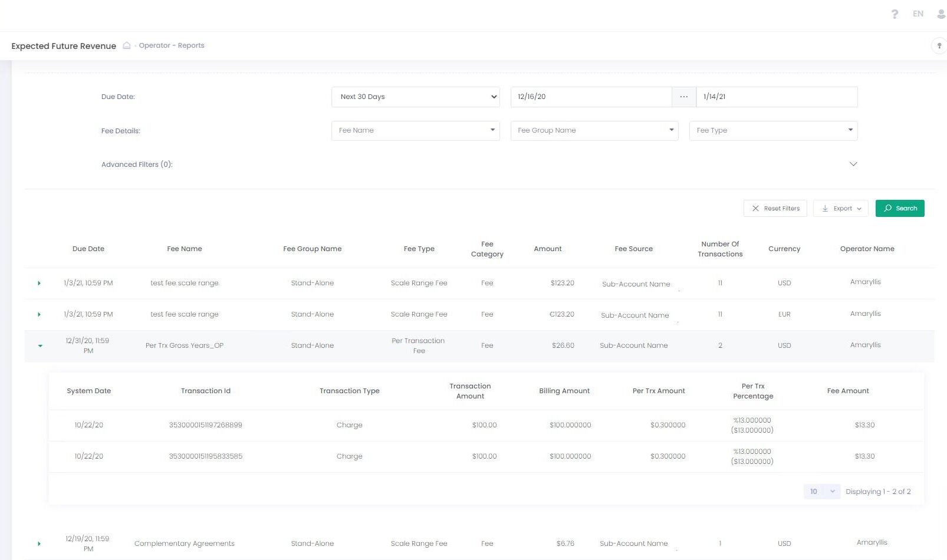This screenshot has height=560, width=947.
Task: Open the Operator - Reports breadcrumb
Action: point(171,45)
